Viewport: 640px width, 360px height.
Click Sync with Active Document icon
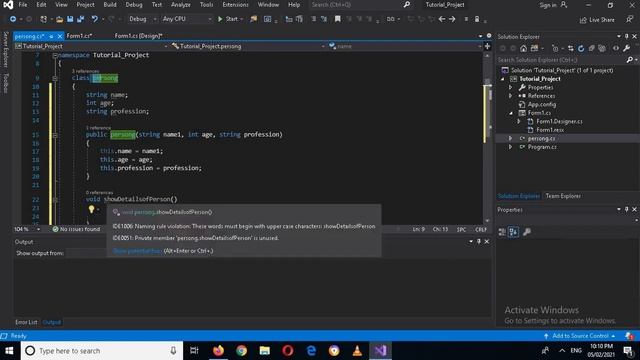click(x=571, y=48)
